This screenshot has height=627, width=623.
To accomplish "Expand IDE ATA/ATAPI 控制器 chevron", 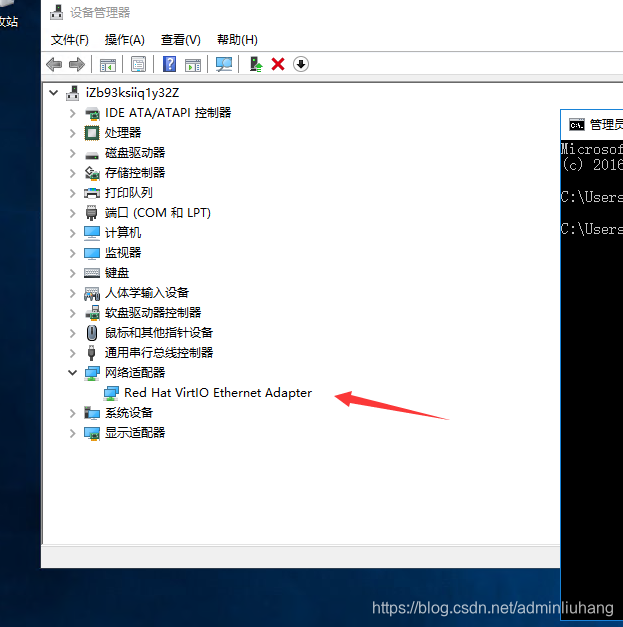I will 72,113.
